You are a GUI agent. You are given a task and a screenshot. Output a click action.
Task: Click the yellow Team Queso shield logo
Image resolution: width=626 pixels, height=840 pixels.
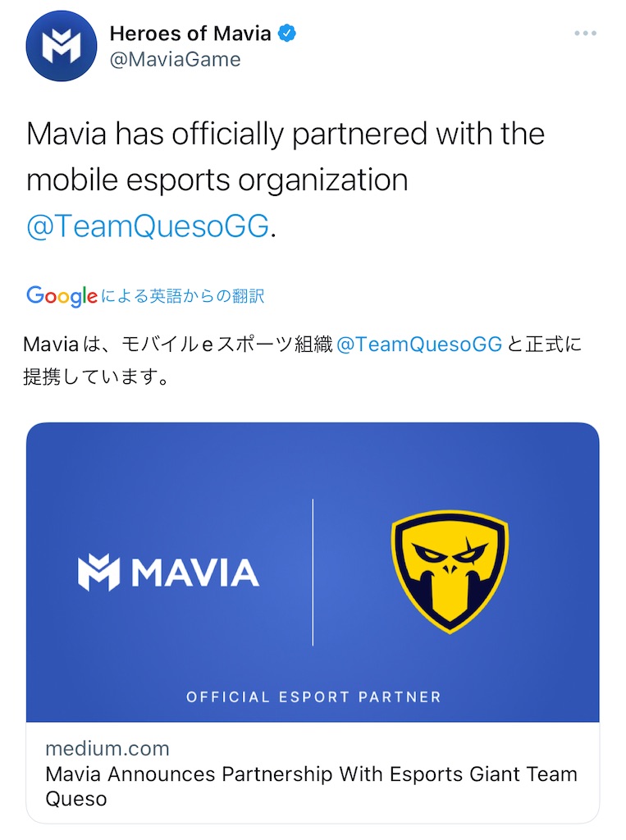(x=450, y=571)
